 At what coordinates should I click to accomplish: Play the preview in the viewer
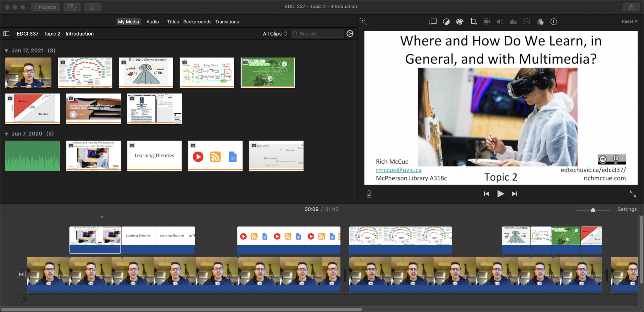pyautogui.click(x=501, y=194)
